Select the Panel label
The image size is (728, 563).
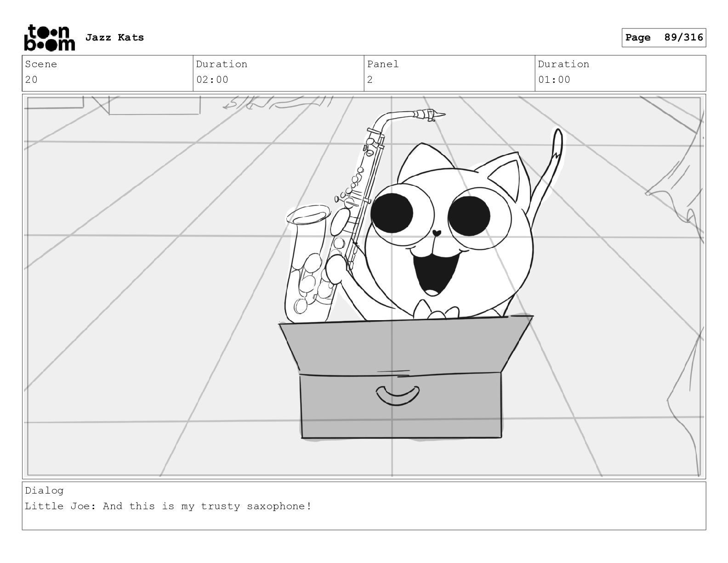tap(383, 64)
